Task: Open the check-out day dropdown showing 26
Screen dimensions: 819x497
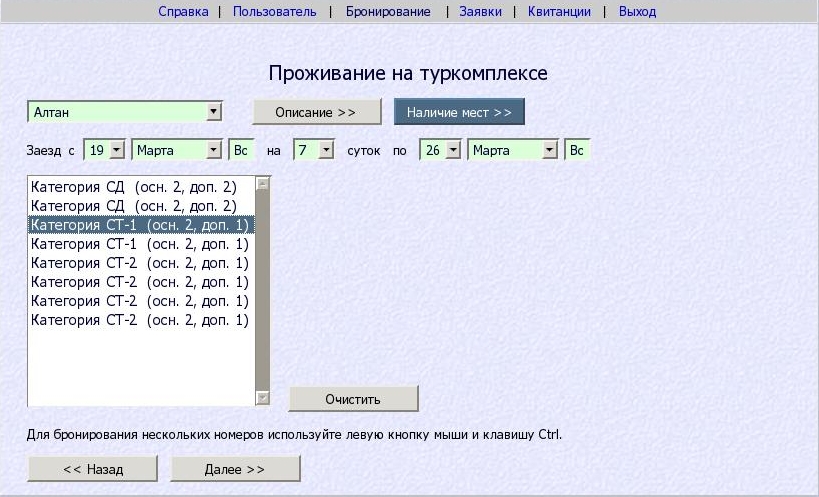Action: tap(440, 150)
